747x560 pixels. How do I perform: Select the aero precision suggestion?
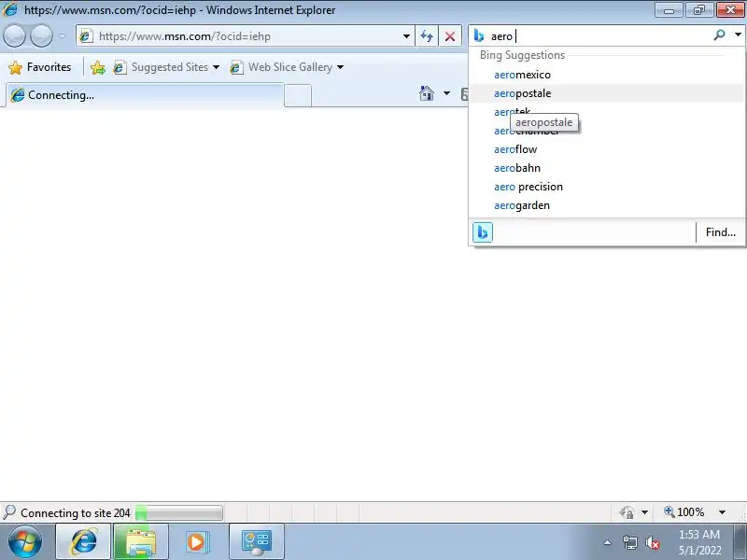tap(606, 187)
